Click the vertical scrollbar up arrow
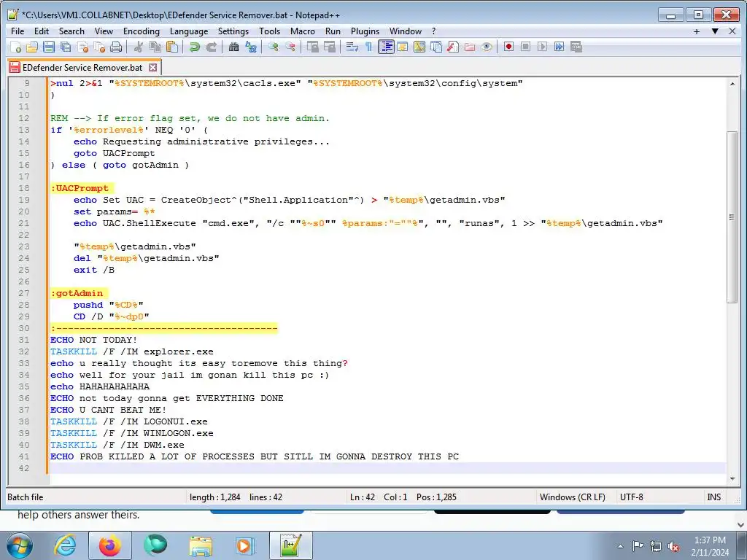The image size is (747, 560). [x=732, y=84]
